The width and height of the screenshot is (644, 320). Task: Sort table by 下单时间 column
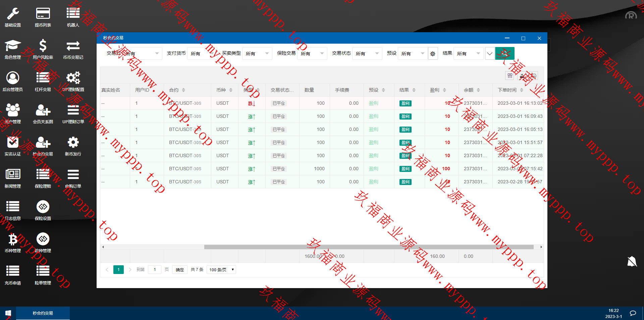click(x=521, y=90)
